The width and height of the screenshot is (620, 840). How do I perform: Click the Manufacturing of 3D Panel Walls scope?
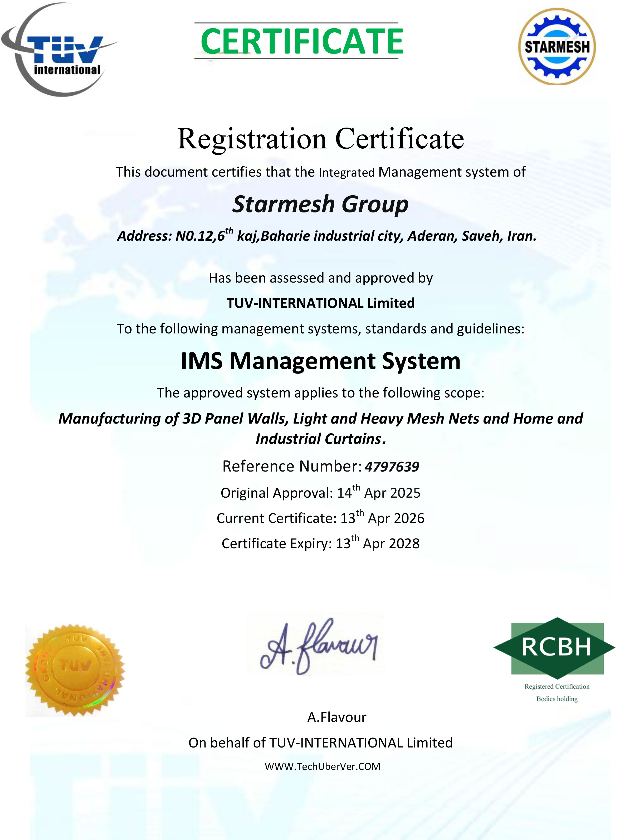click(320, 428)
